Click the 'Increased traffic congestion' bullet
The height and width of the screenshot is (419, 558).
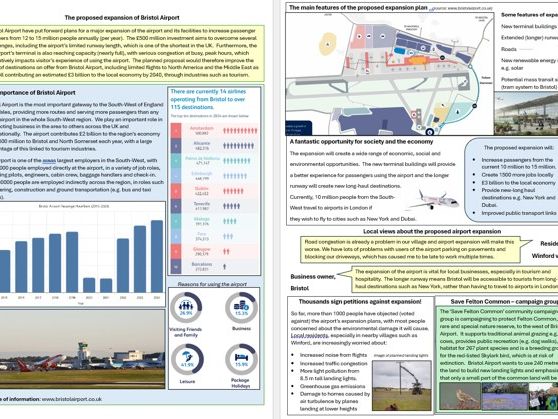point(333,363)
